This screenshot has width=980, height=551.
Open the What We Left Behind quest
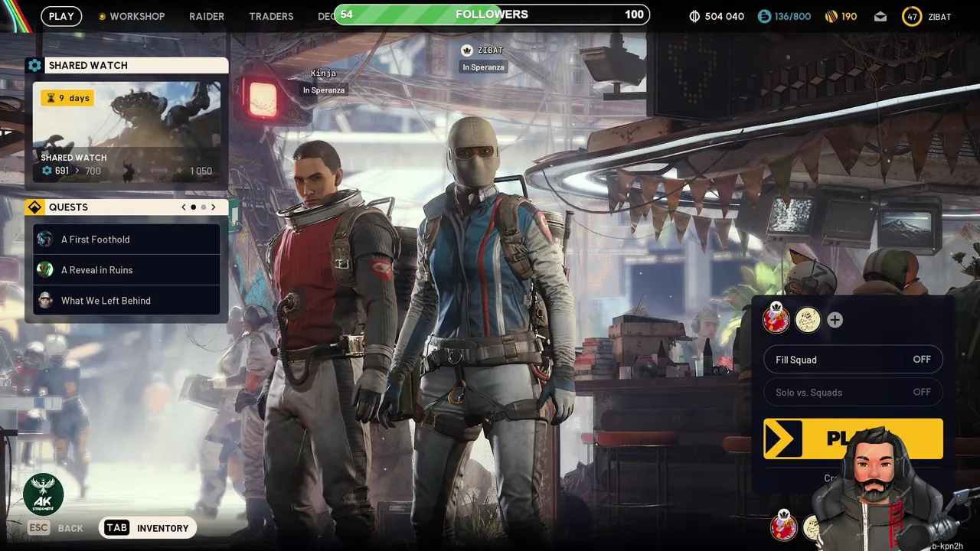click(x=127, y=301)
